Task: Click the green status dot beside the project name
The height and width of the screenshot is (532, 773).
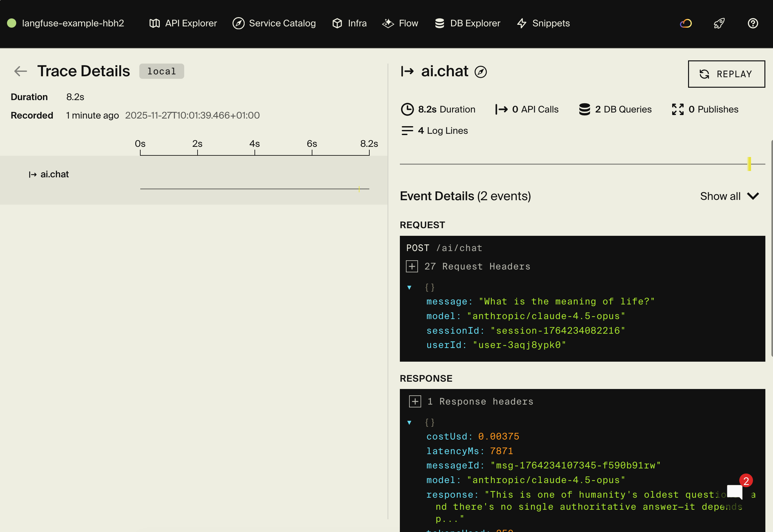Action: tap(12, 23)
